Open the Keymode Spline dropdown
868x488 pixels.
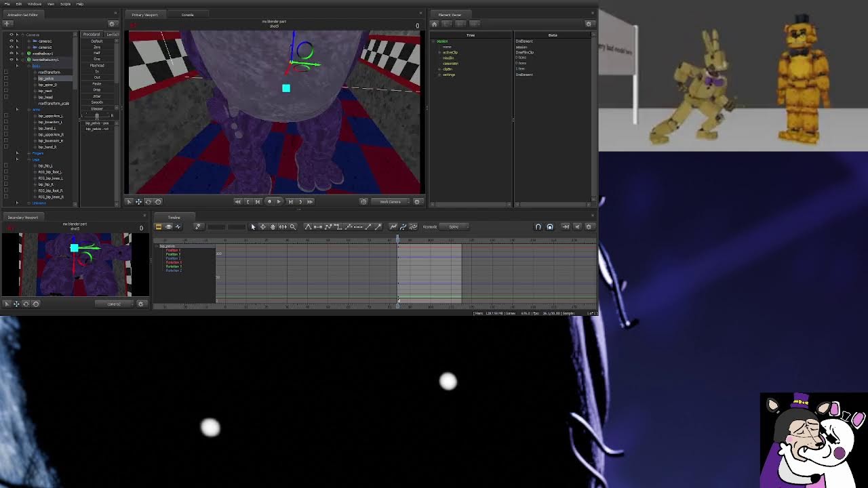(x=454, y=227)
